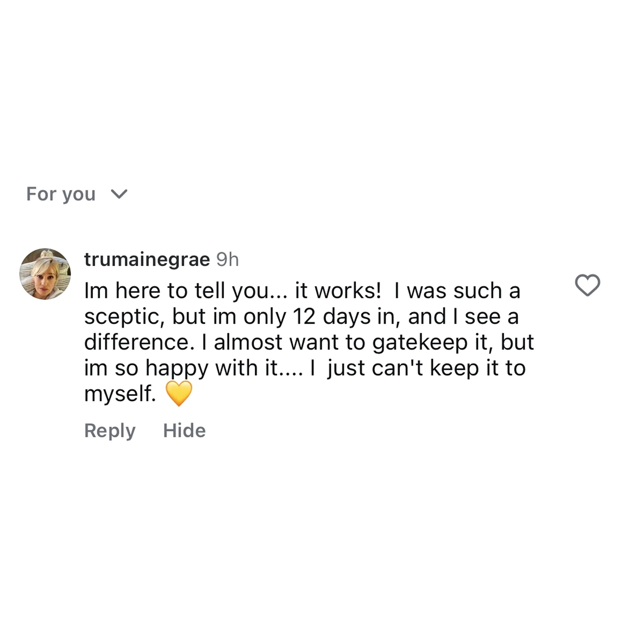Viewport: 644px width, 644px height.
Task: Click the word "myself." before the emoji
Action: pyautogui.click(x=120, y=394)
